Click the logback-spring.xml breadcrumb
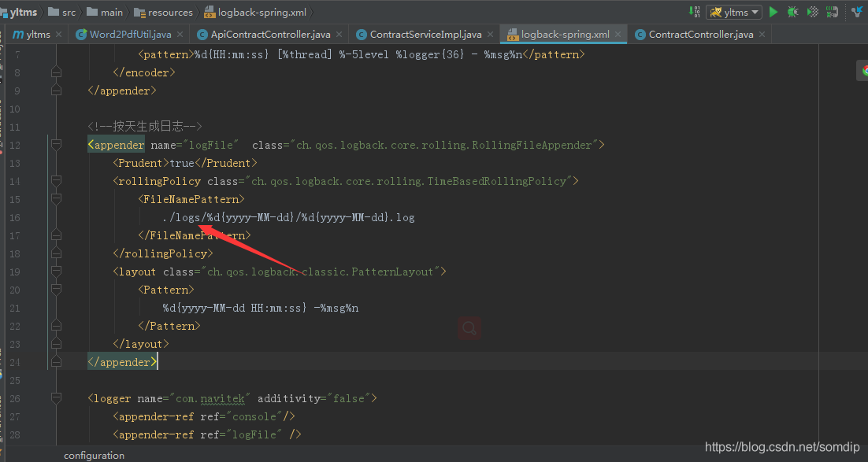The image size is (868, 462). tap(255, 12)
